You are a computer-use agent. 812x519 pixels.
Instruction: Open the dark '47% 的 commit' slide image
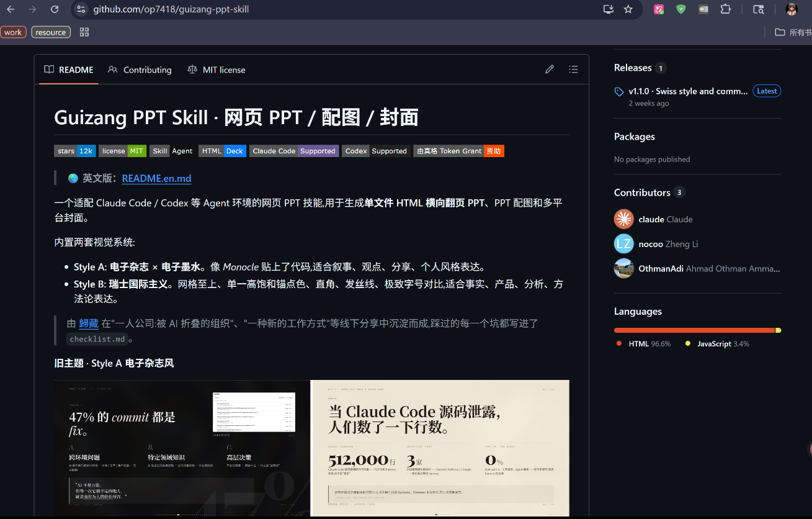tap(182, 448)
